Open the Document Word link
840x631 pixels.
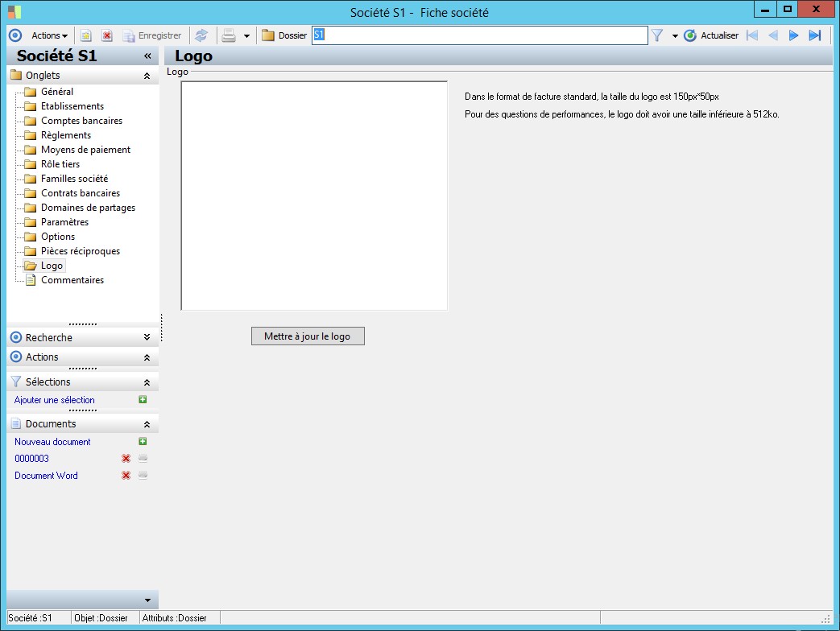point(46,475)
